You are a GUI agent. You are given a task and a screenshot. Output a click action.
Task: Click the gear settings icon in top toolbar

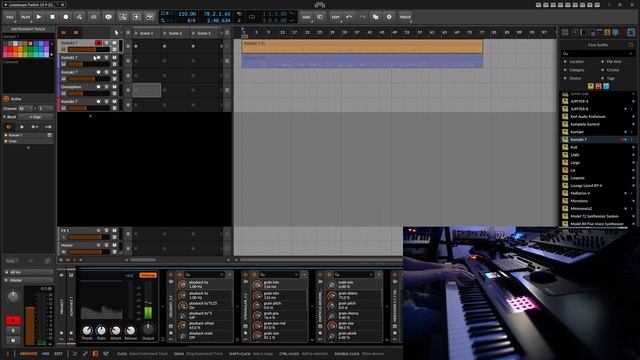click(x=389, y=17)
